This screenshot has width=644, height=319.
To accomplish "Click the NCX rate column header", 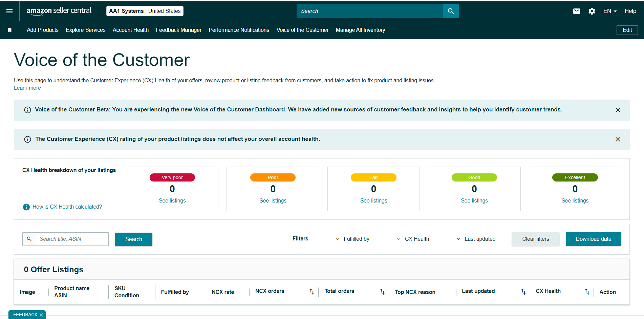I will (x=223, y=292).
